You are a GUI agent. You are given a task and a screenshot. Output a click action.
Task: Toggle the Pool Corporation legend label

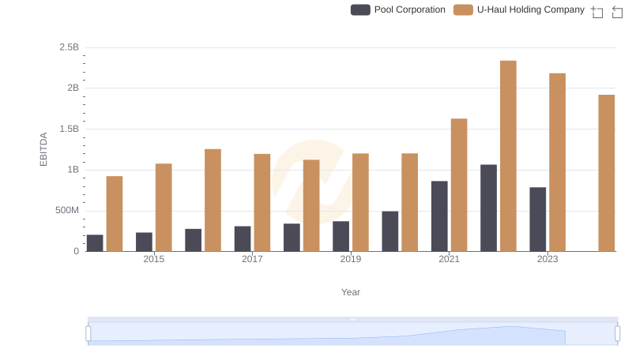tap(409, 9)
